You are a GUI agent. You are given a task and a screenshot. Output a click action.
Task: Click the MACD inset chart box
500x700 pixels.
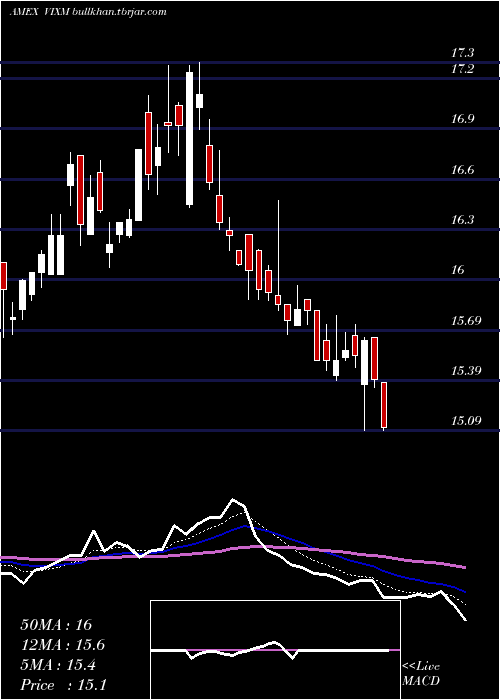click(x=275, y=650)
